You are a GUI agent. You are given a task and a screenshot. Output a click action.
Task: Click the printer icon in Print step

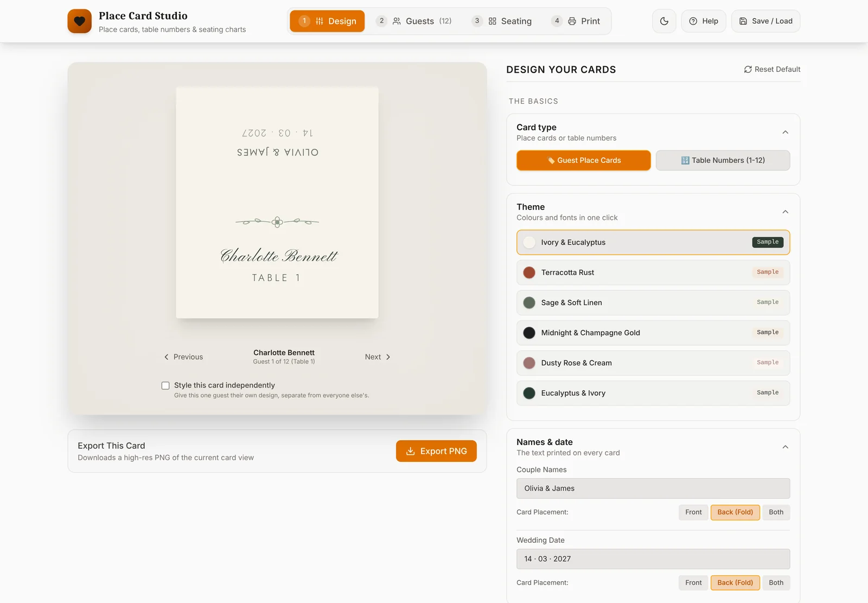pos(572,21)
